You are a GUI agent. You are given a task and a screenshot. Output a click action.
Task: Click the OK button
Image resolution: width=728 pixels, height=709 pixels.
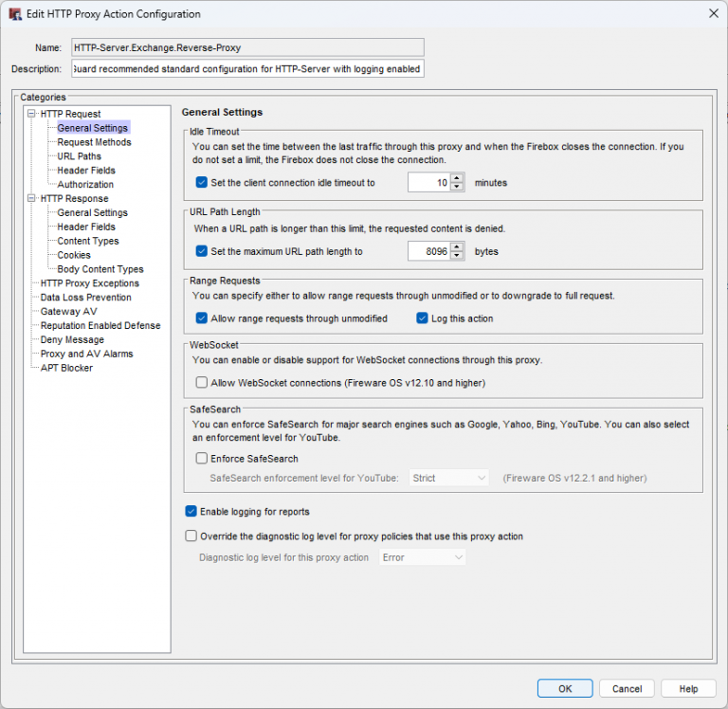tap(564, 689)
